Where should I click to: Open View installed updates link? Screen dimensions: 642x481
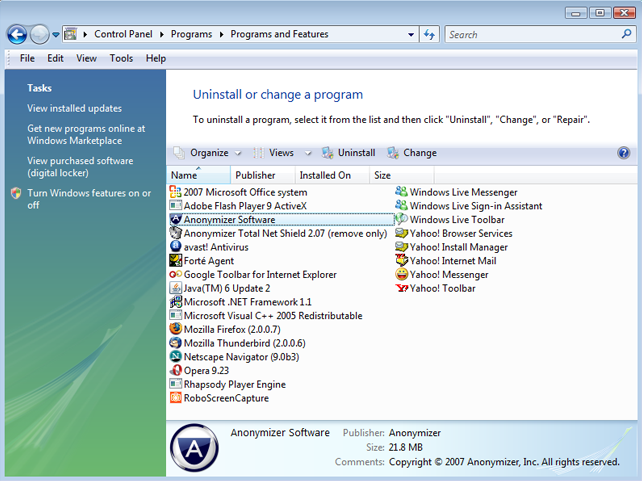74,108
